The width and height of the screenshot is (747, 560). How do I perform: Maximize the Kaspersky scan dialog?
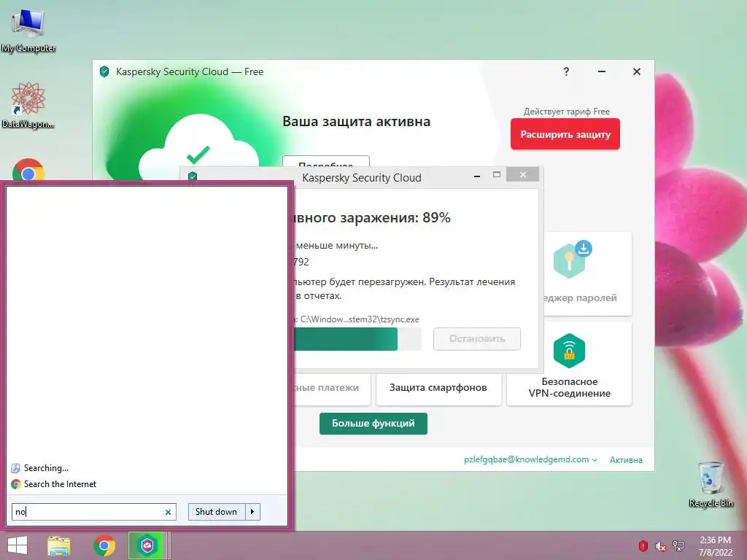pos(496,175)
